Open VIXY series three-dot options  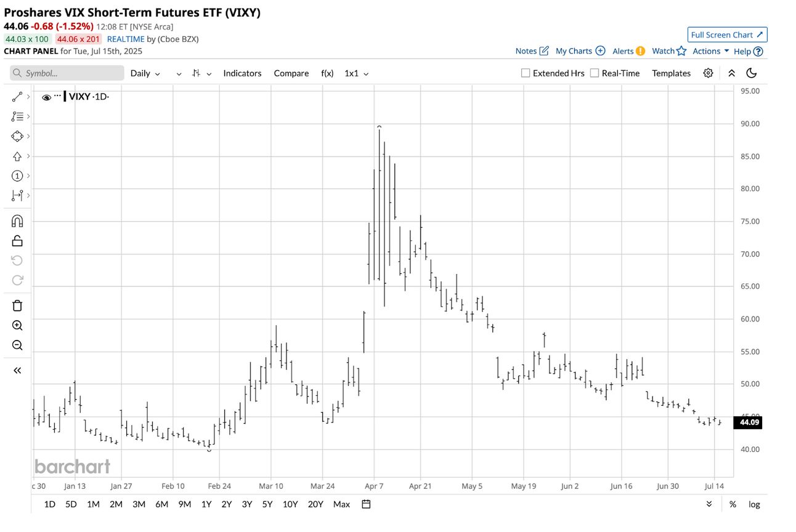[57, 96]
